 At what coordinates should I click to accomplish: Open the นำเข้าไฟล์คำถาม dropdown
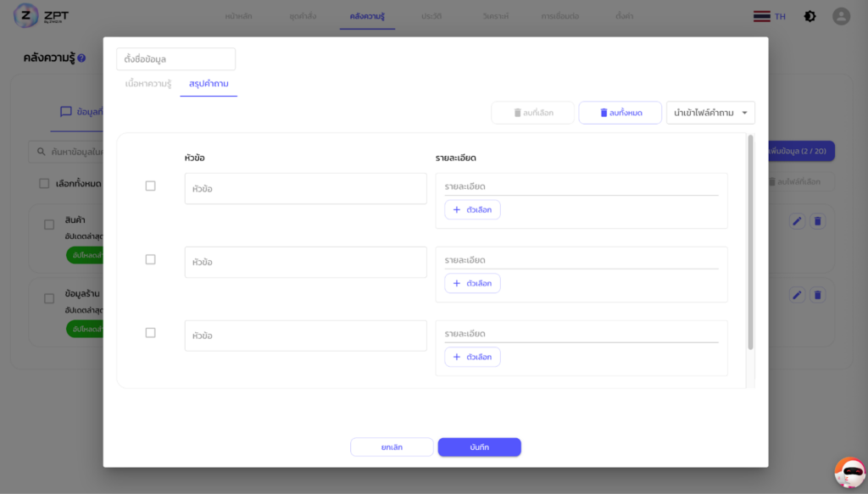[710, 113]
